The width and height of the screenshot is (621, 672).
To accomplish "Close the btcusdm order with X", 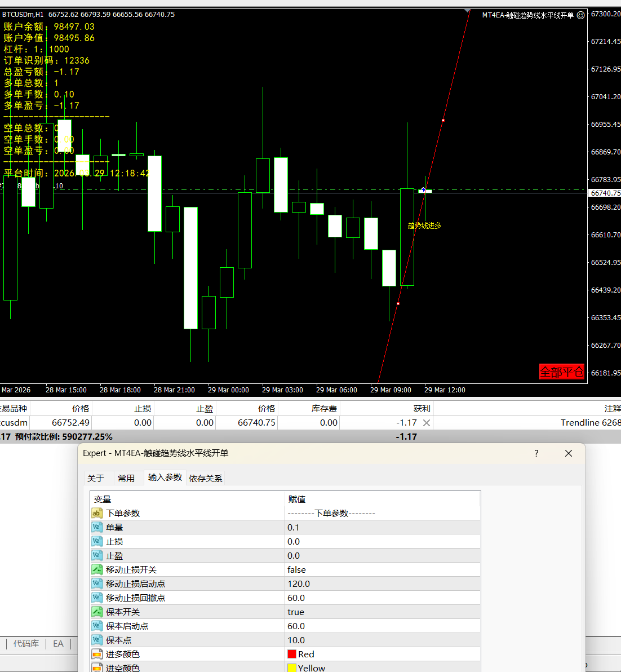I will coord(427,423).
